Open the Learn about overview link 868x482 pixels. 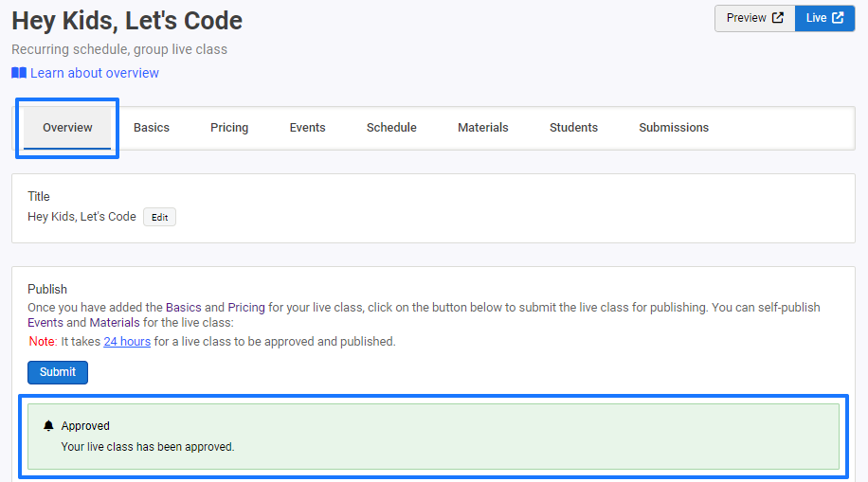[94, 73]
